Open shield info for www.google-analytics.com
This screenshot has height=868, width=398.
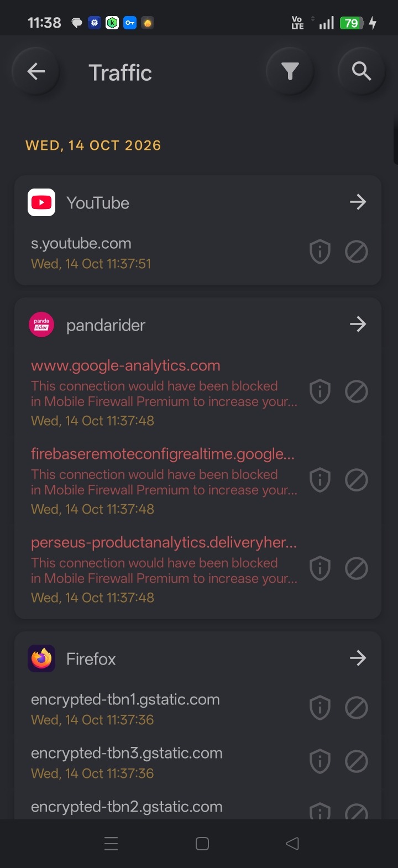320,392
